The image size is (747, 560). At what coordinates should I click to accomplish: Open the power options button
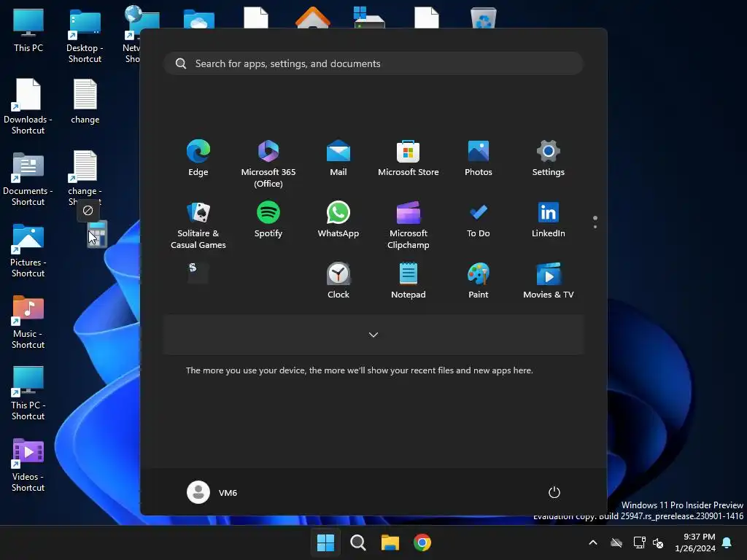(x=554, y=492)
